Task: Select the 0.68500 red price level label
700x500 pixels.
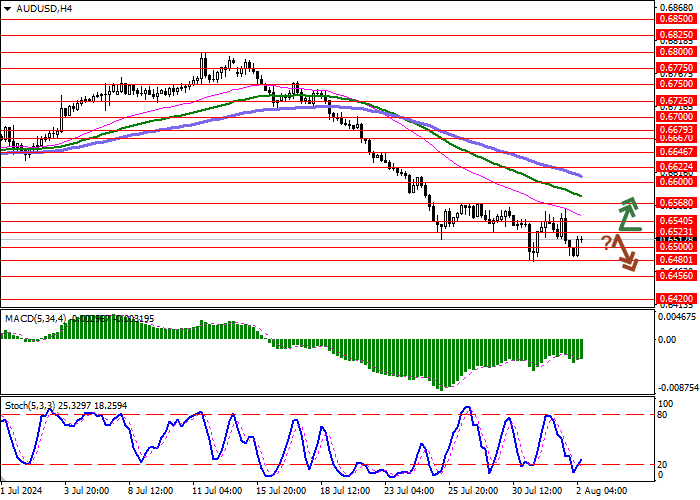Action: pyautogui.click(x=676, y=19)
